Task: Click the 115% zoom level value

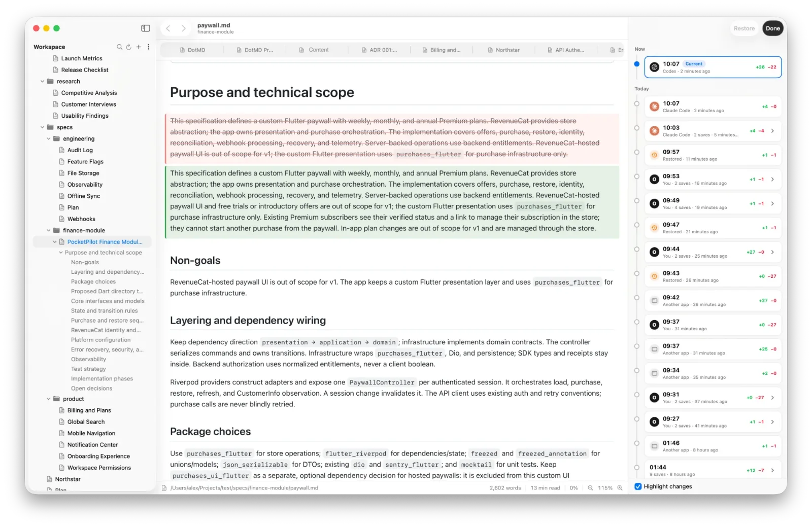Action: 605,488
